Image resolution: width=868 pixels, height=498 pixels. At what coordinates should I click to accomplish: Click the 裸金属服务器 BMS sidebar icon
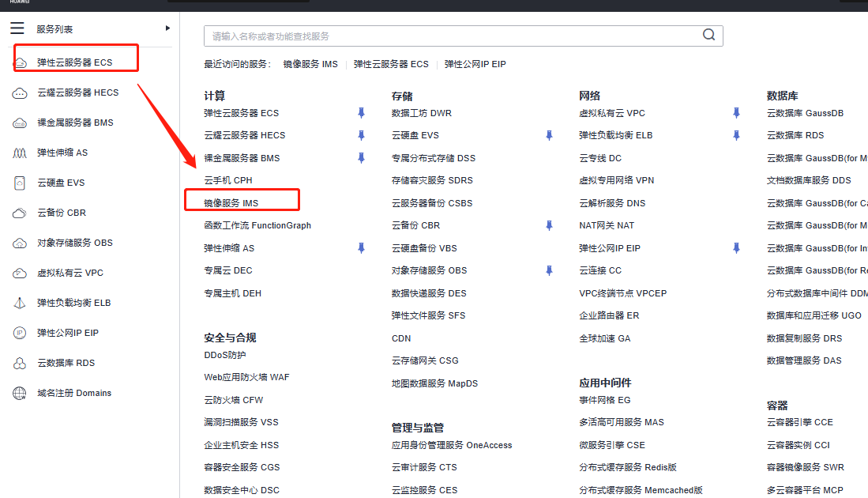click(x=20, y=123)
